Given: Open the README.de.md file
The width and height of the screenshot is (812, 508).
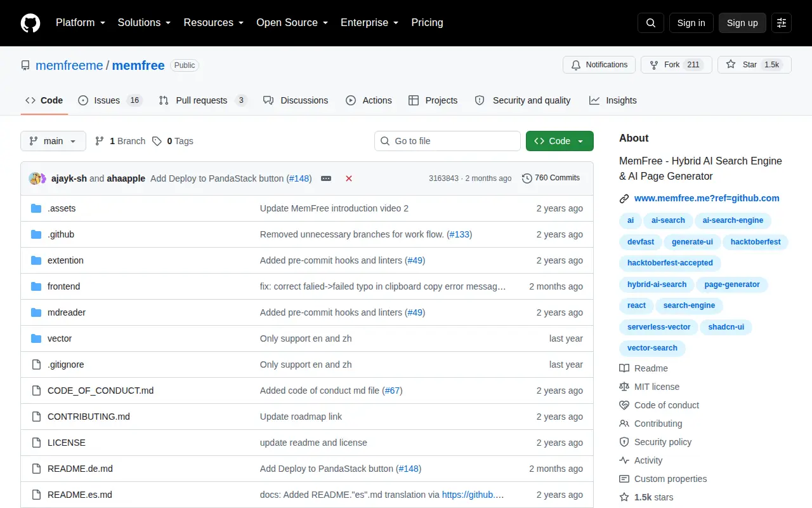Looking at the screenshot, I should click(x=80, y=469).
